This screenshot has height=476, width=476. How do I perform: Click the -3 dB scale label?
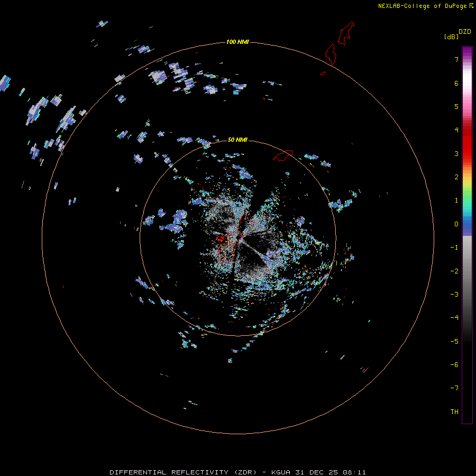[454, 295]
